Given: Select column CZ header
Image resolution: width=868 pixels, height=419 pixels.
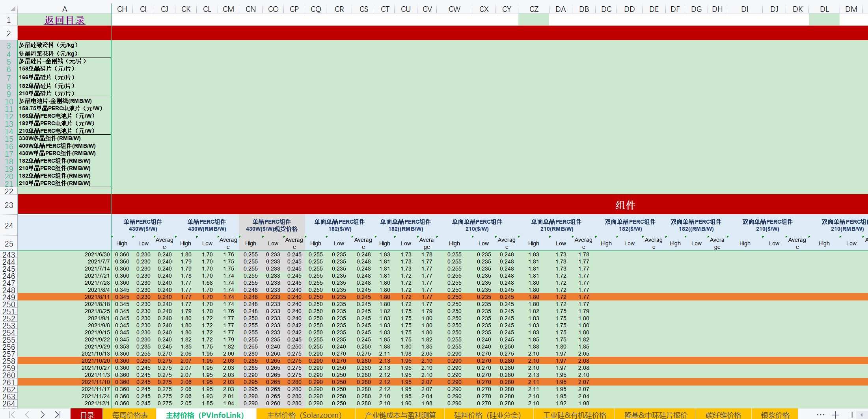Looking at the screenshot, I should [x=534, y=9].
